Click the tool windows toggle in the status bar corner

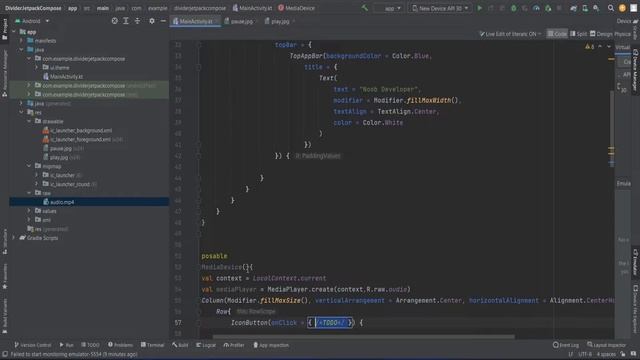(x=5, y=354)
